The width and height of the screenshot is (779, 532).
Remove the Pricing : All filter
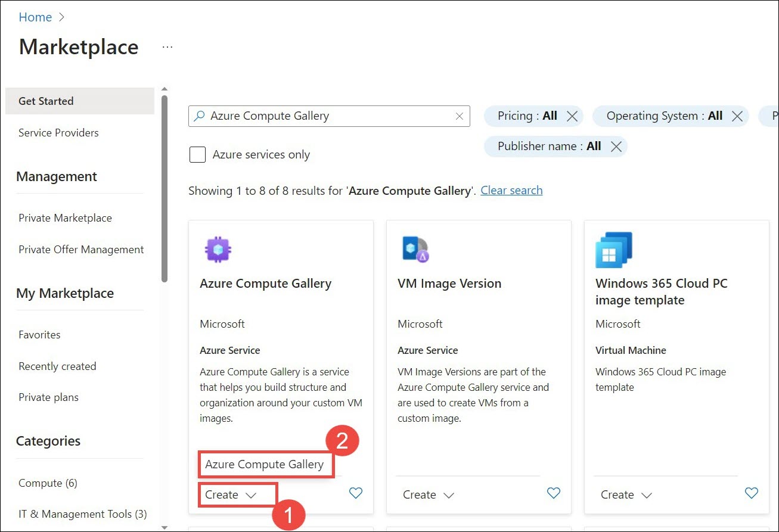pyautogui.click(x=572, y=116)
